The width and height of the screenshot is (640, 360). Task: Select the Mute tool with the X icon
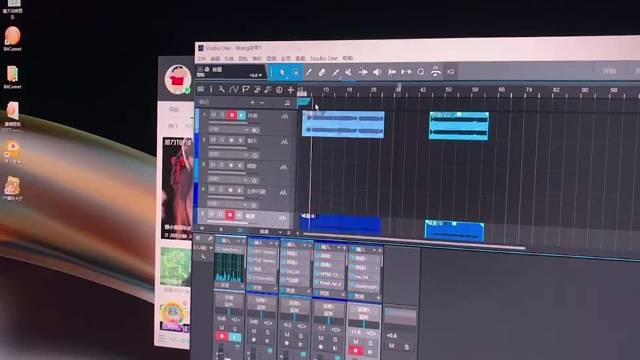coord(348,72)
